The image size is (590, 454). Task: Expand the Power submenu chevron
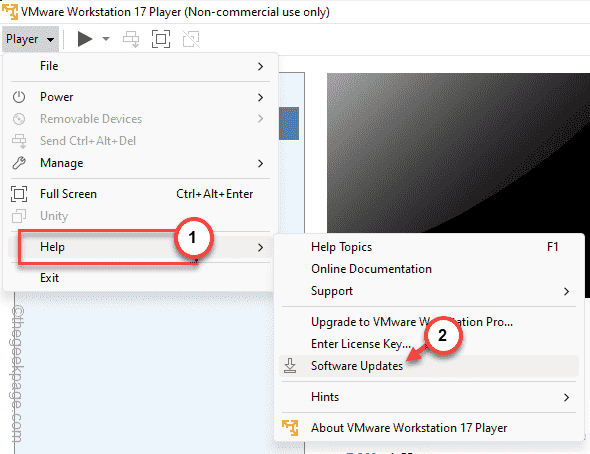[x=260, y=97]
